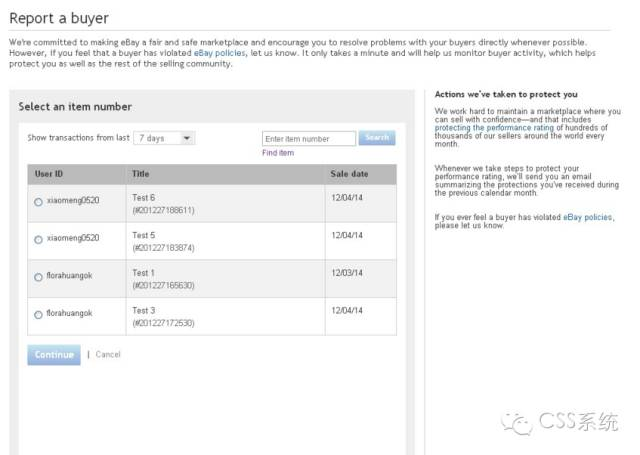640x455 pixels.
Task: Choose the florahuangok Test 1 radio button
Action: [x=38, y=277]
